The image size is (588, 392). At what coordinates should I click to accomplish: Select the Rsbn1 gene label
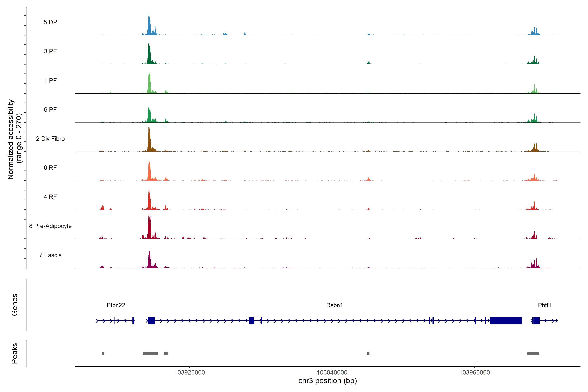click(334, 305)
